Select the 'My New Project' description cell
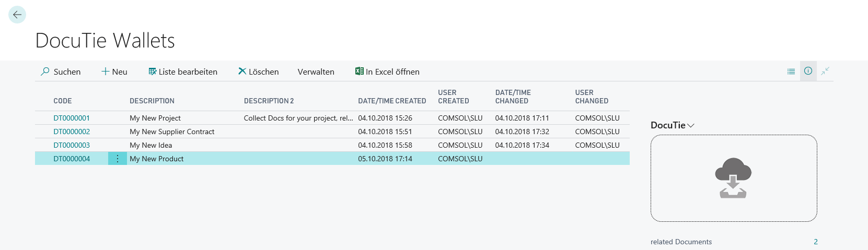The height and width of the screenshot is (250, 868). 155,118
